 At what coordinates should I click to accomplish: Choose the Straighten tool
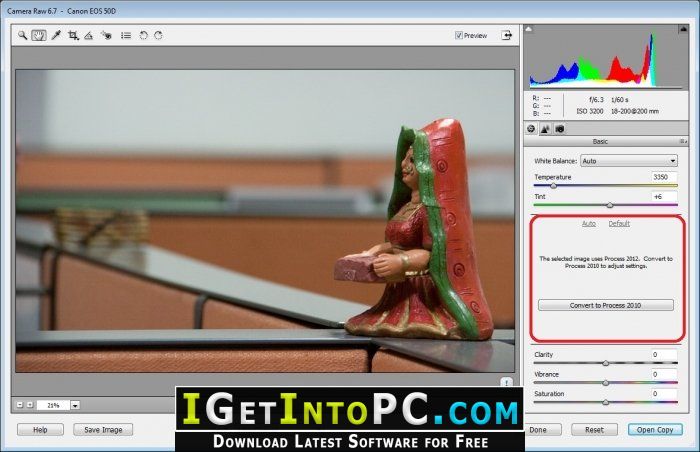point(89,35)
